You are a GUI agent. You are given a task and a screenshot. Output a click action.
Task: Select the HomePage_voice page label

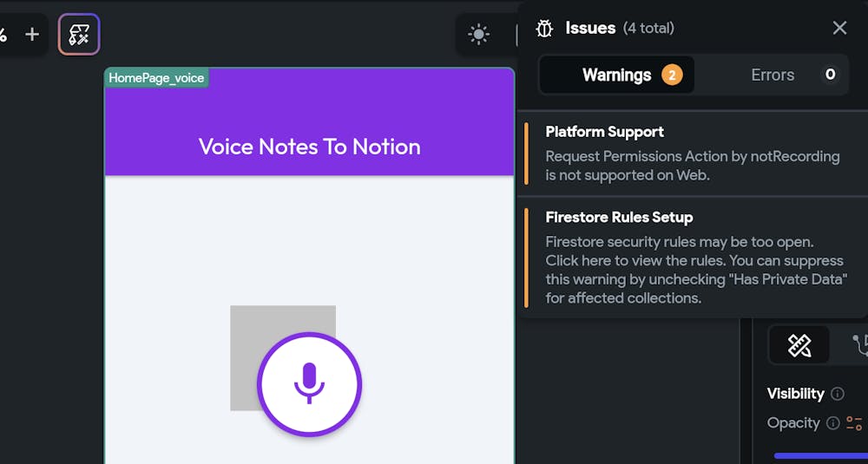[156, 78]
